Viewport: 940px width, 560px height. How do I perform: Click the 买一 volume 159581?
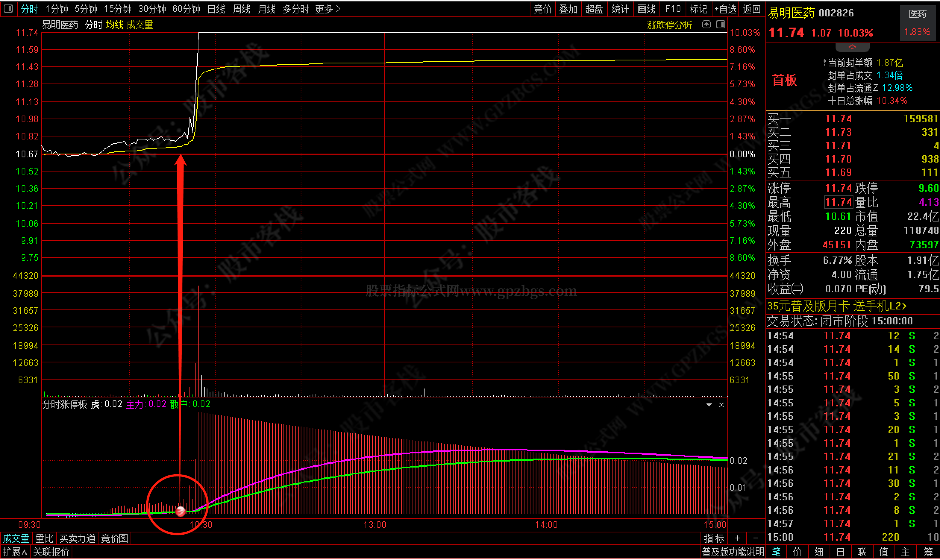[x=920, y=119]
